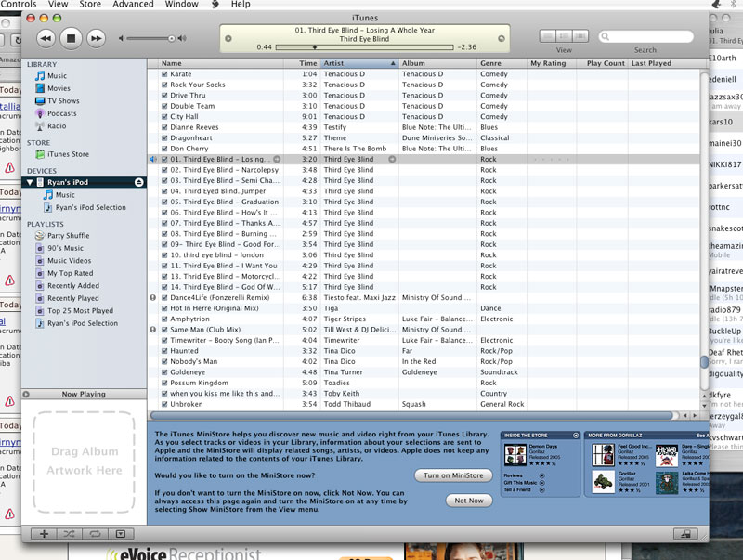This screenshot has width=743, height=560.
Task: Sort by Time column header
Action: (301, 63)
